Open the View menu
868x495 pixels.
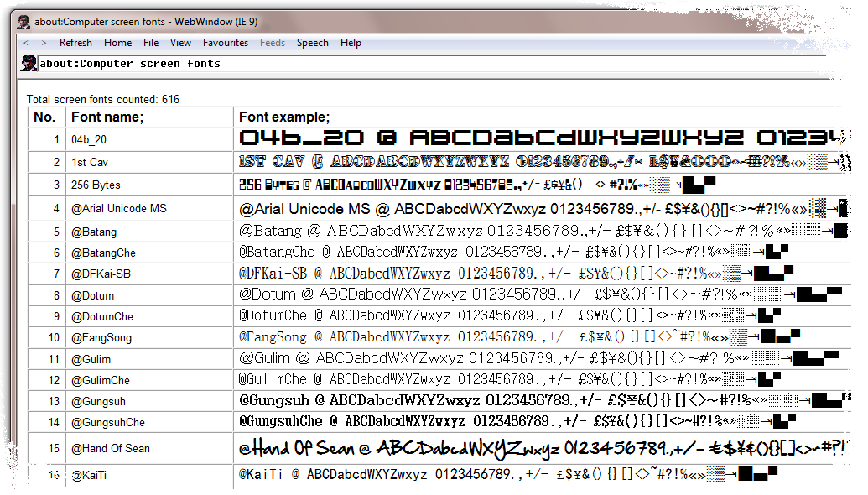click(x=180, y=42)
